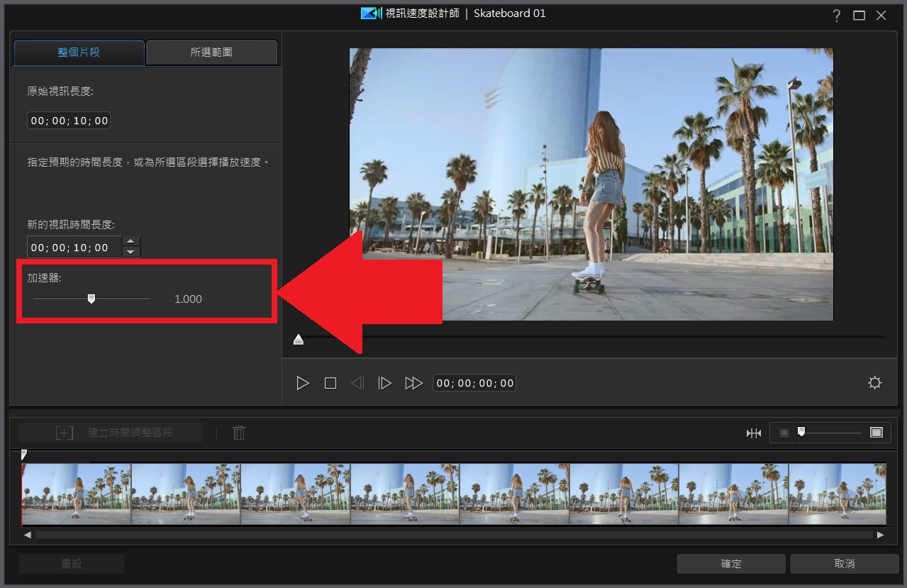
Task: Switch to the 所選範圍 tab
Action: [211, 52]
